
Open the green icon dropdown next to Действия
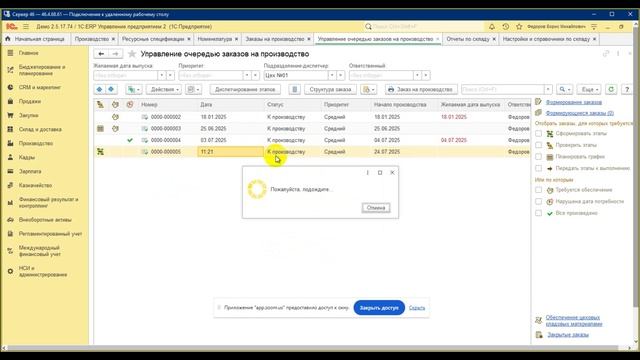134,89
